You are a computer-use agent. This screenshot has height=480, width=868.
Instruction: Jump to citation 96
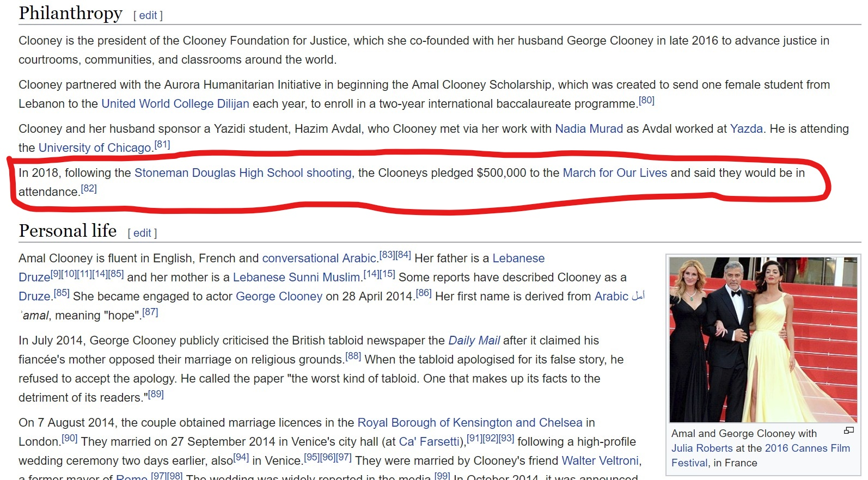(328, 457)
